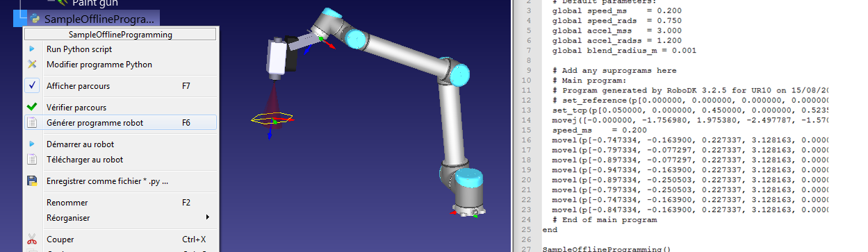Click the SampleOfflineProgramming tree item
The width and height of the screenshot is (868, 252).
(99, 19)
